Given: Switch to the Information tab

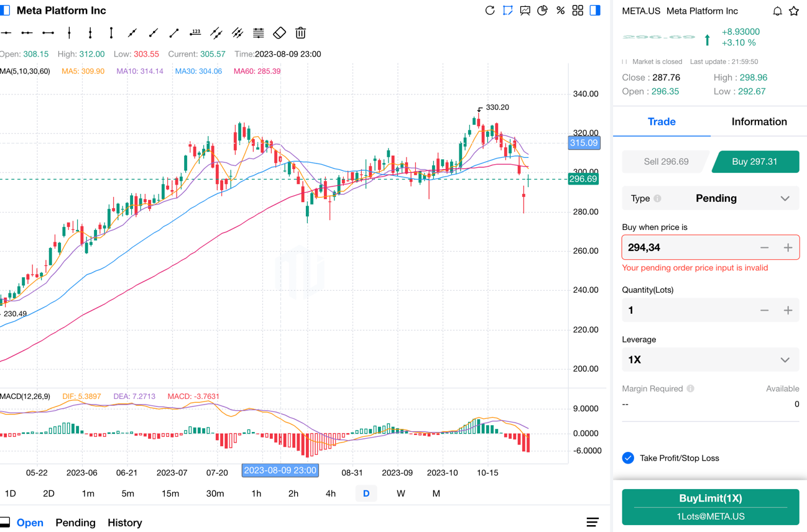Looking at the screenshot, I should 759,122.
